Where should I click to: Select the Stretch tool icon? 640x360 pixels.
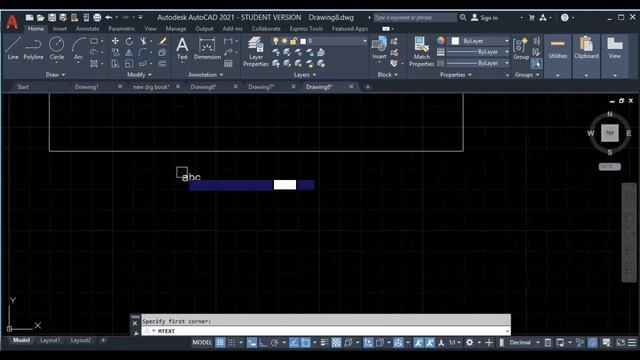116,64
